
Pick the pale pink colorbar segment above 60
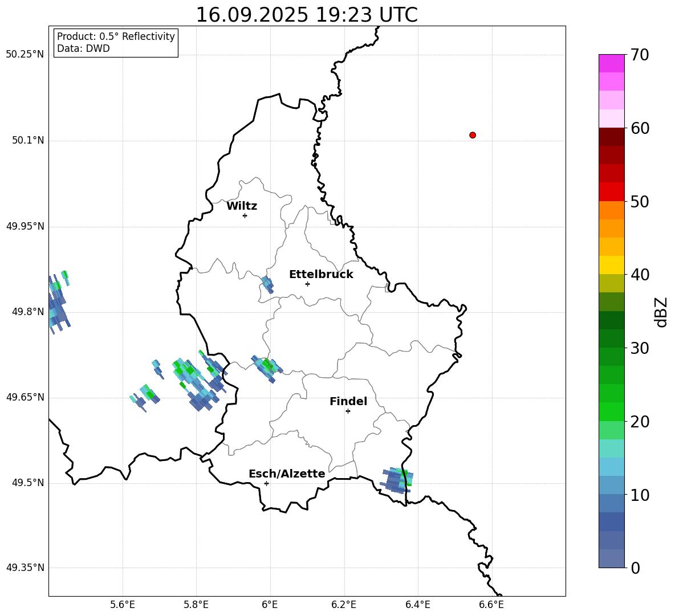pos(611,119)
